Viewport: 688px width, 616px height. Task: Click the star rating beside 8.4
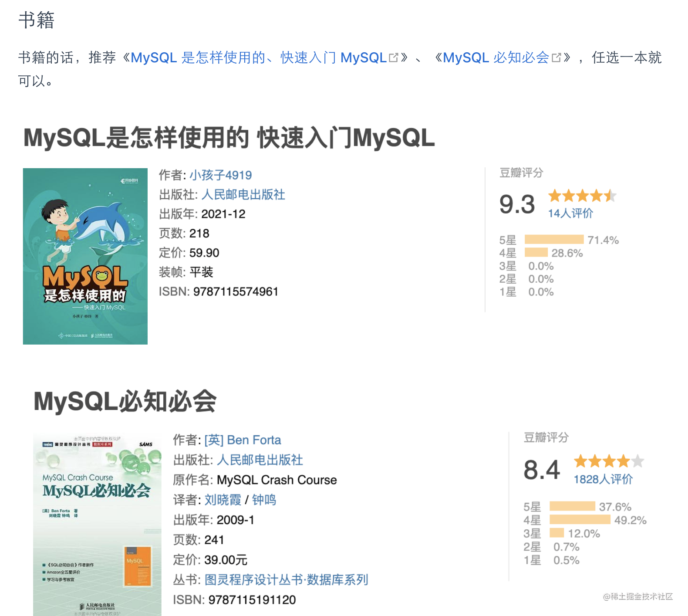[609, 461]
